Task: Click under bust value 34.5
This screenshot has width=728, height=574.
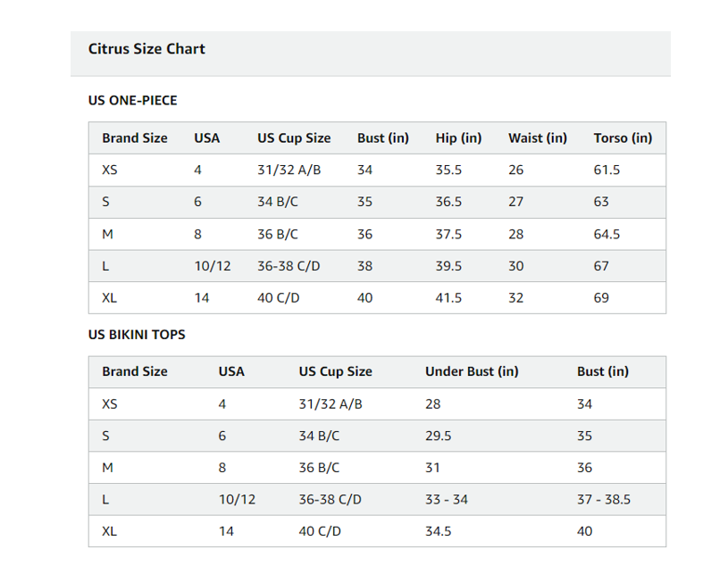Action: point(439,531)
